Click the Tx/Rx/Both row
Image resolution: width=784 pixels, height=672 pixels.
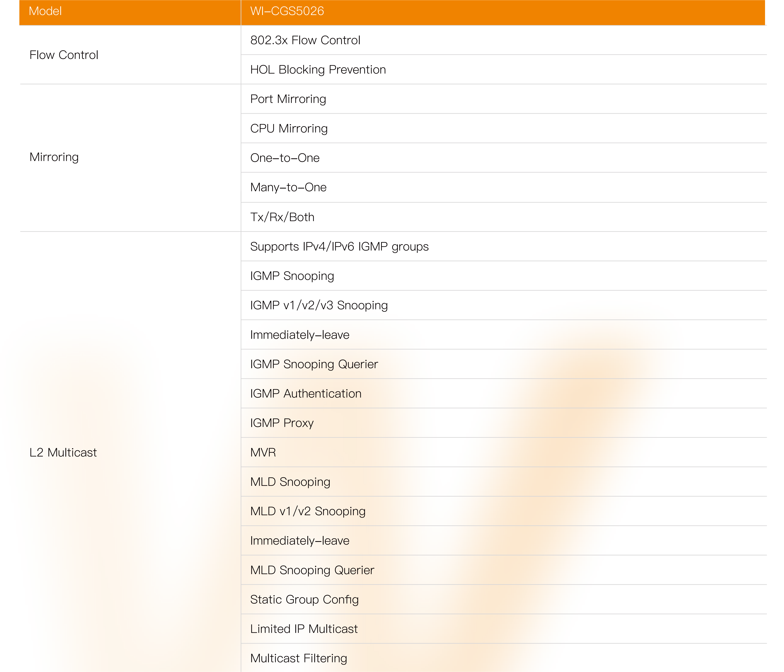click(282, 217)
